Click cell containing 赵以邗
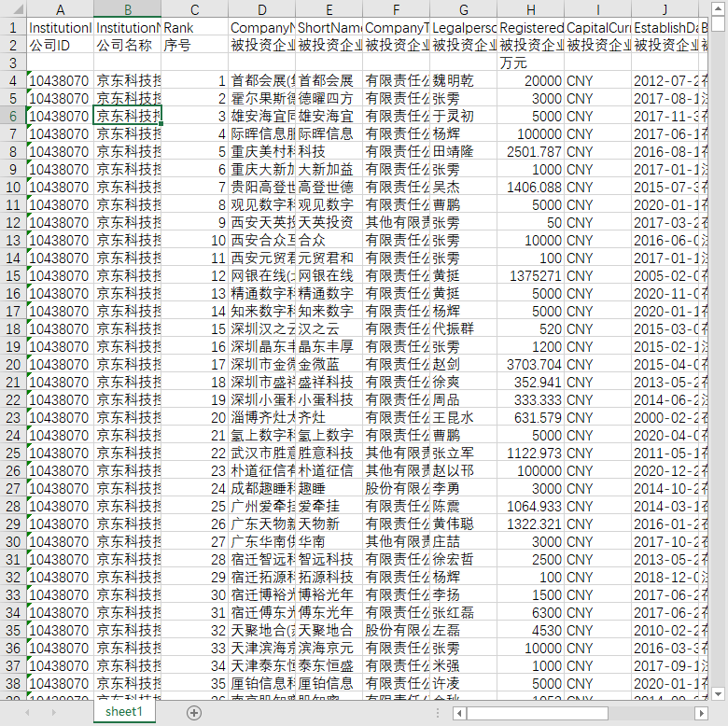728x726 pixels. pos(463,470)
